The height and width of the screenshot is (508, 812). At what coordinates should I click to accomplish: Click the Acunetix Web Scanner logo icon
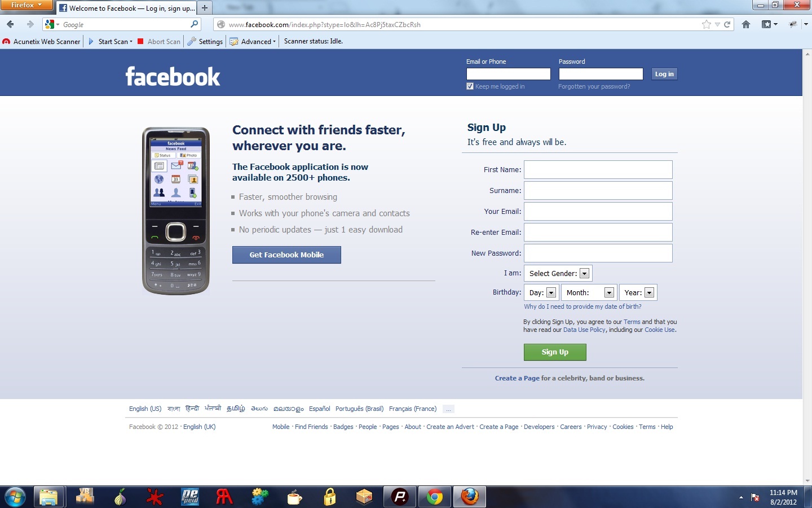(7, 41)
